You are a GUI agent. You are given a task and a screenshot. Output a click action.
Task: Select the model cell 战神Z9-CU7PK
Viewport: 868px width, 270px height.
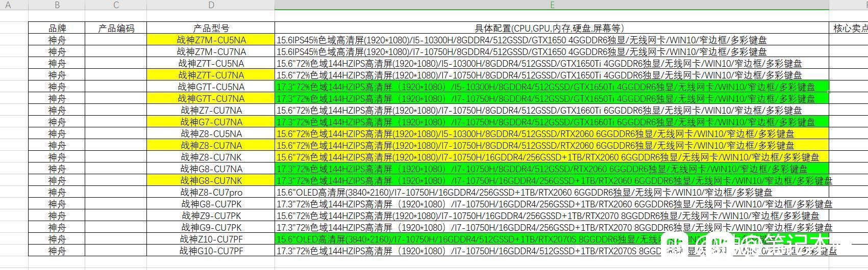coord(211,215)
